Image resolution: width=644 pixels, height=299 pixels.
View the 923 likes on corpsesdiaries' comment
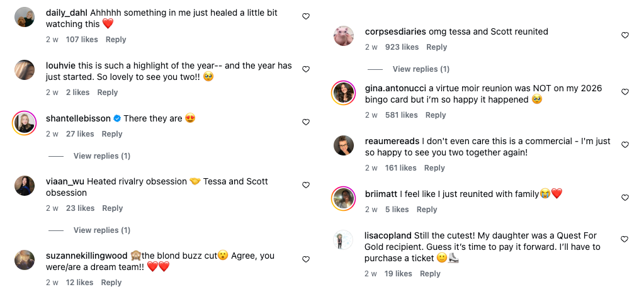coord(402,47)
